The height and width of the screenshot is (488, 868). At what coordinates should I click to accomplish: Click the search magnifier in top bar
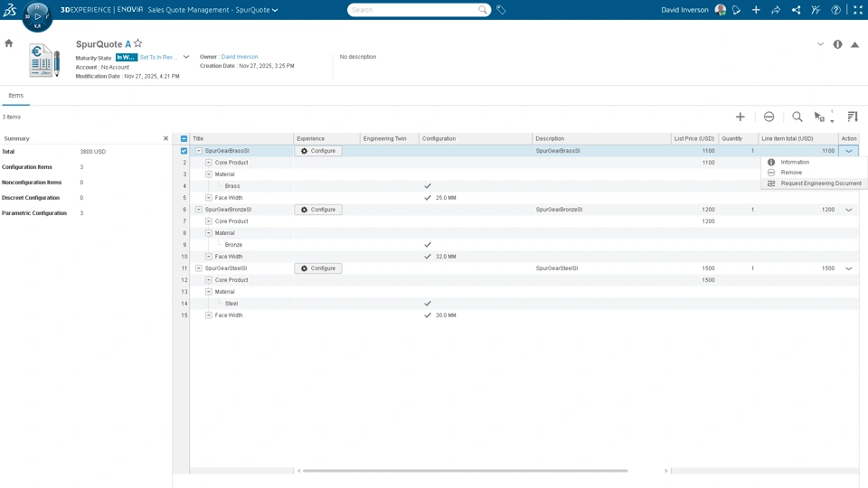[483, 9]
